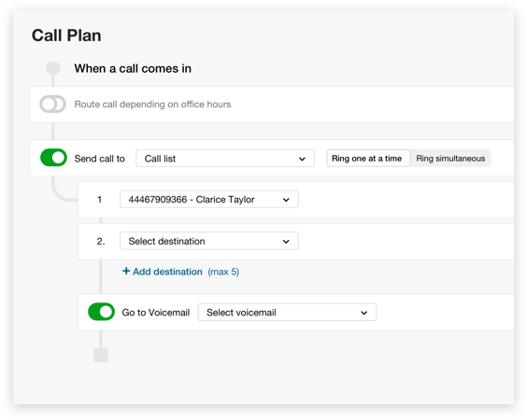
Task: Click the Go to Voicemail label
Action: click(156, 313)
